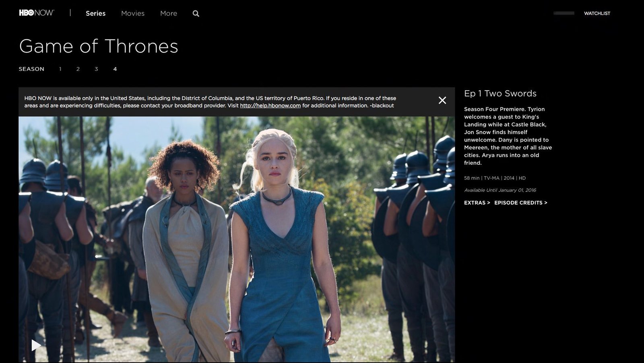This screenshot has width=644, height=363.
Task: Select Season 1
Action: (x=60, y=69)
